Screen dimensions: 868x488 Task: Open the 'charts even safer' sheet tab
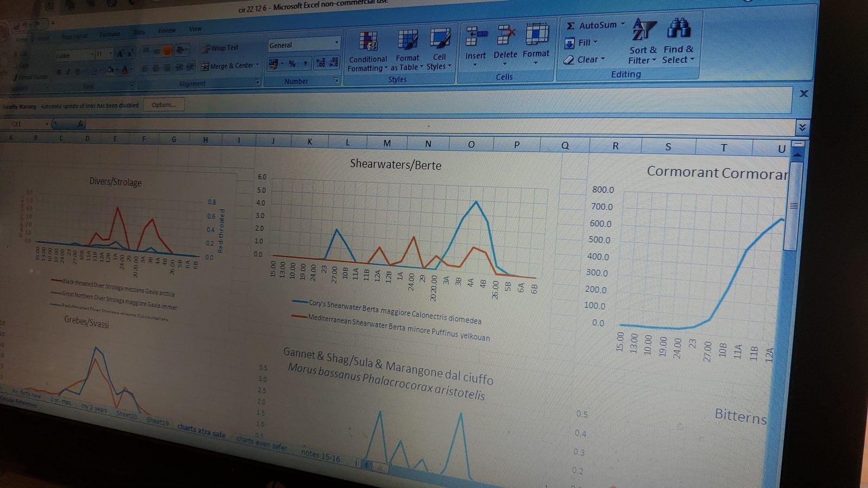[261, 443]
